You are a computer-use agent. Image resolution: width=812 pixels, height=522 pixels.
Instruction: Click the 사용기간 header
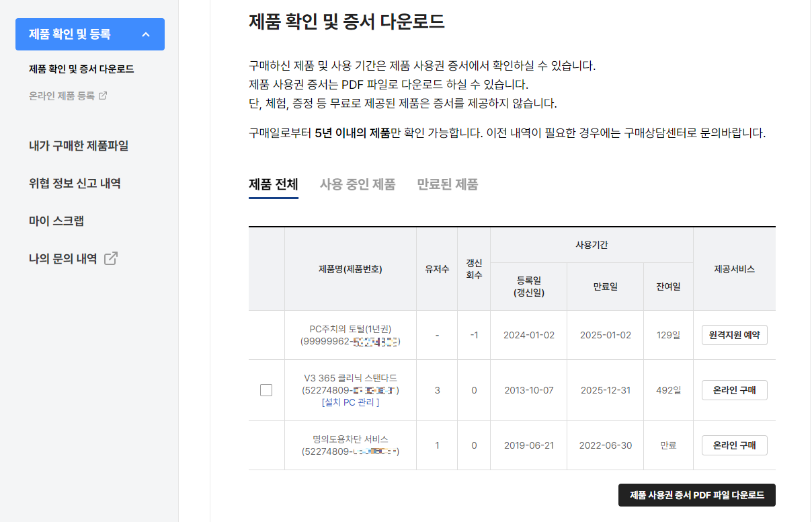pyautogui.click(x=592, y=245)
